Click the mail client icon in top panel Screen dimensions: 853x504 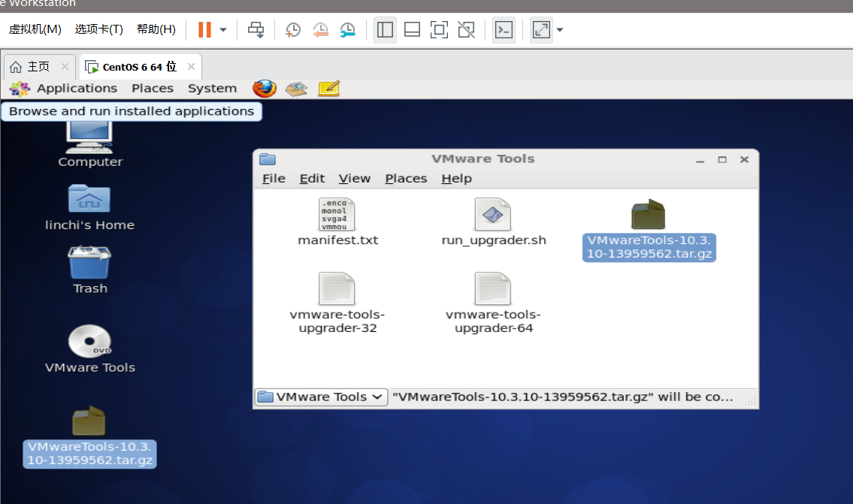296,89
